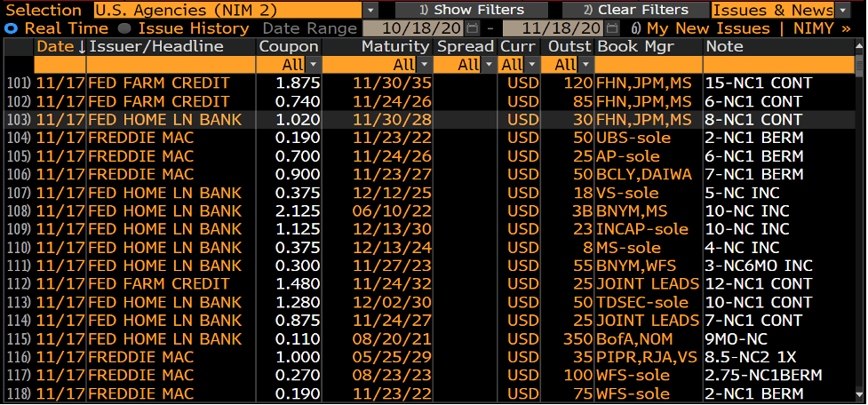Viewport: 868px width, 405px height.
Task: Click BCLY,DAIWA book manager in row 106
Action: [x=644, y=174]
